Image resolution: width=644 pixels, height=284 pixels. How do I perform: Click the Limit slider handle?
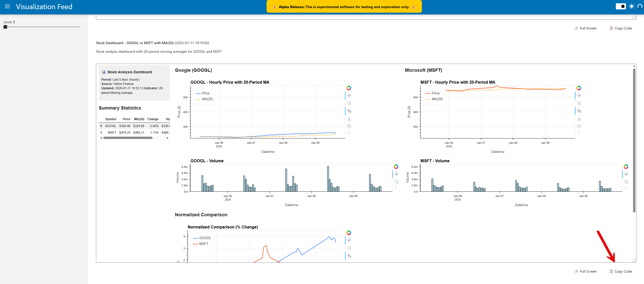pos(5,27)
